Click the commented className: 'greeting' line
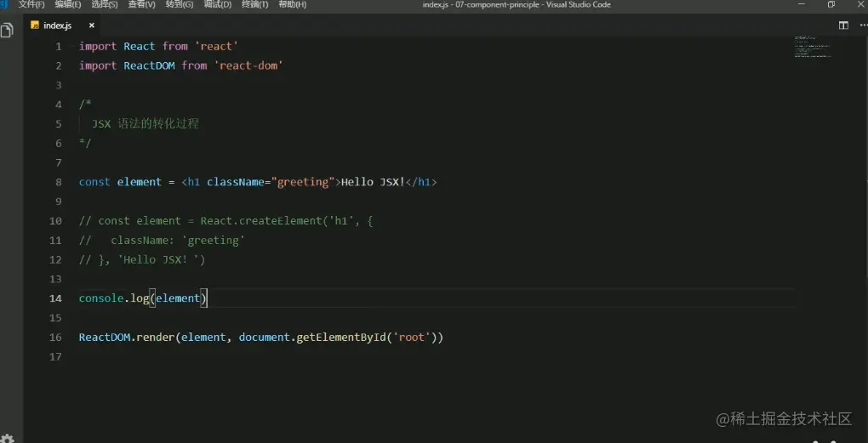 [178, 240]
